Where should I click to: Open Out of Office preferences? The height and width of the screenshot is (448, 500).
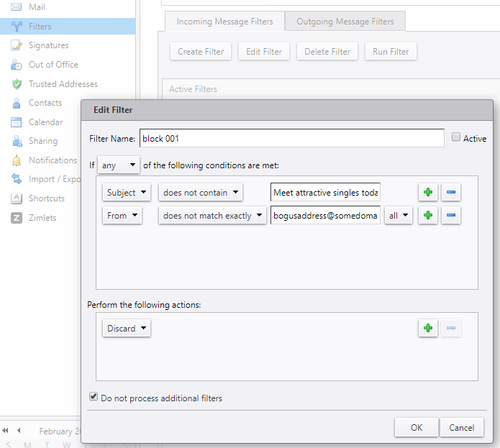(53, 65)
